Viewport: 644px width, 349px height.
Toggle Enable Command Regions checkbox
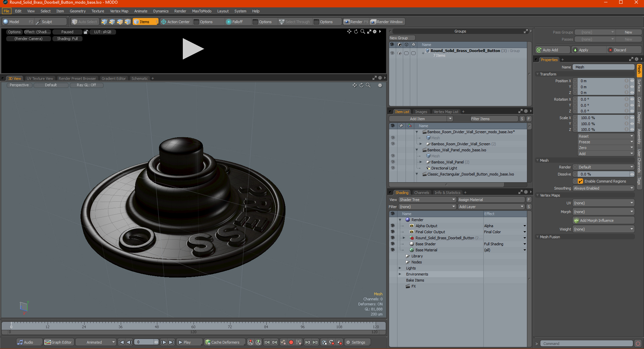pyautogui.click(x=580, y=181)
